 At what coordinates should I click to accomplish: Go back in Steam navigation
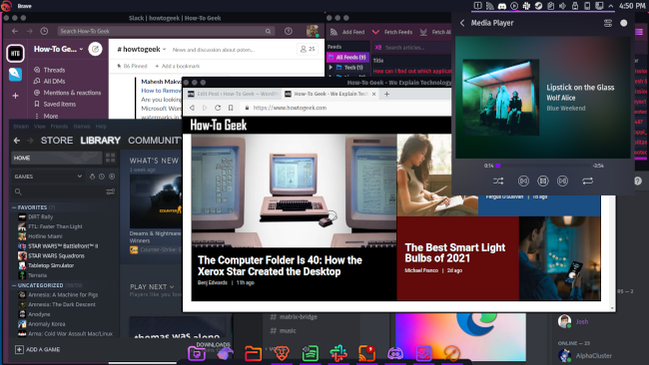[x=17, y=141]
